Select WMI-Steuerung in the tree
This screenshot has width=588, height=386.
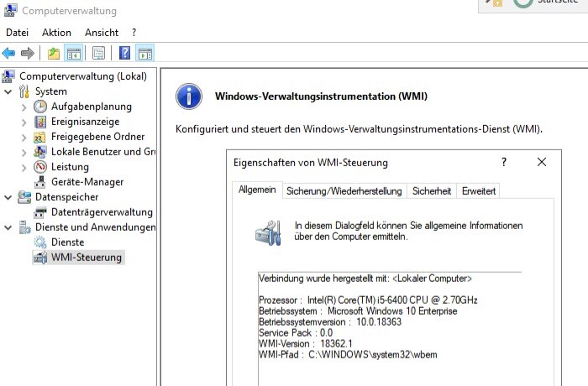[87, 258]
